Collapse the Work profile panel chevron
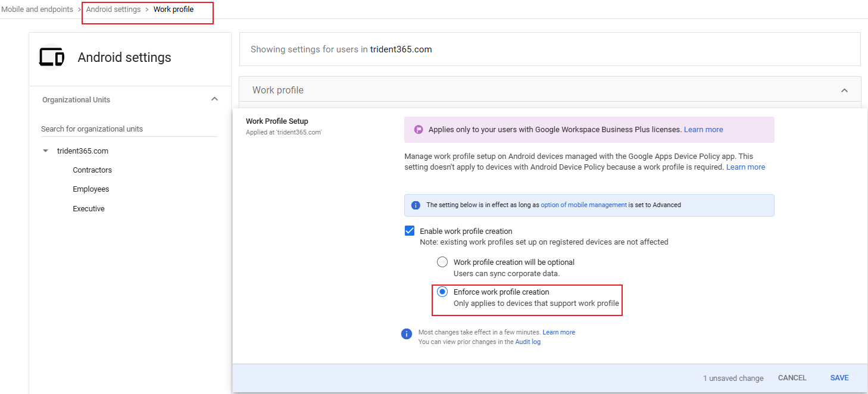Viewport: 868px width, 394px height. pyautogui.click(x=844, y=90)
